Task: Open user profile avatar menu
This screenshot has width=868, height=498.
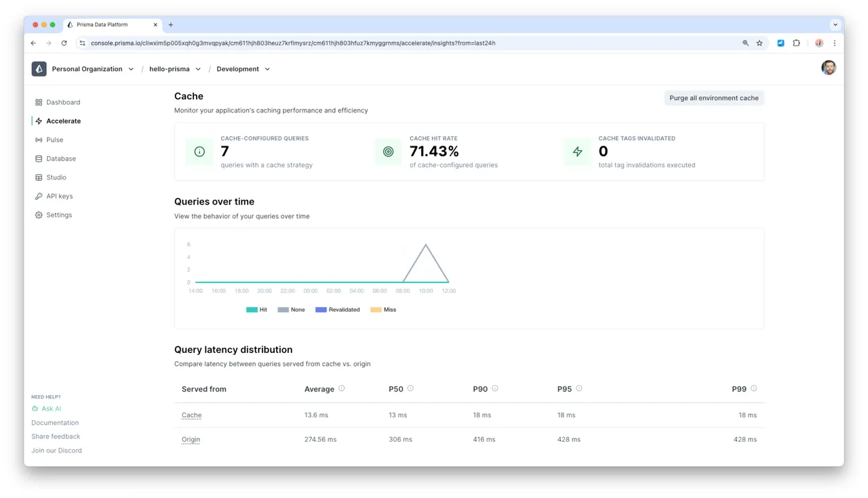Action: pos(829,68)
